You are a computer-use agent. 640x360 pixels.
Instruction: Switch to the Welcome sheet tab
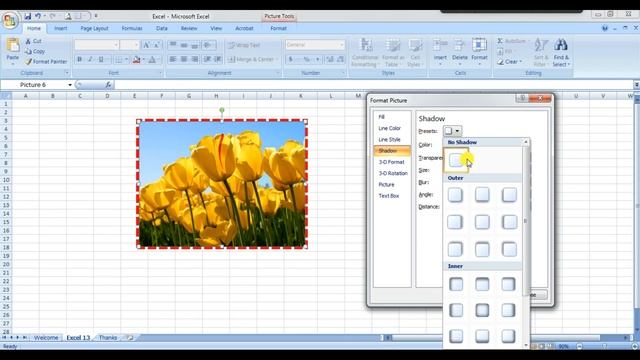tap(46, 338)
